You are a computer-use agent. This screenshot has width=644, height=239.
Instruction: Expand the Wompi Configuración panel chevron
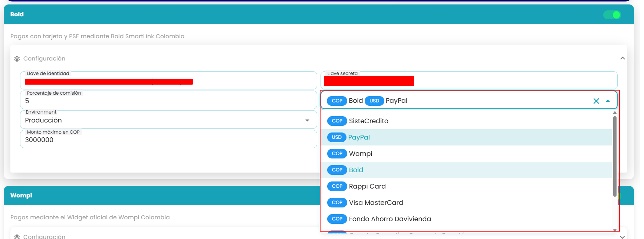click(622, 236)
